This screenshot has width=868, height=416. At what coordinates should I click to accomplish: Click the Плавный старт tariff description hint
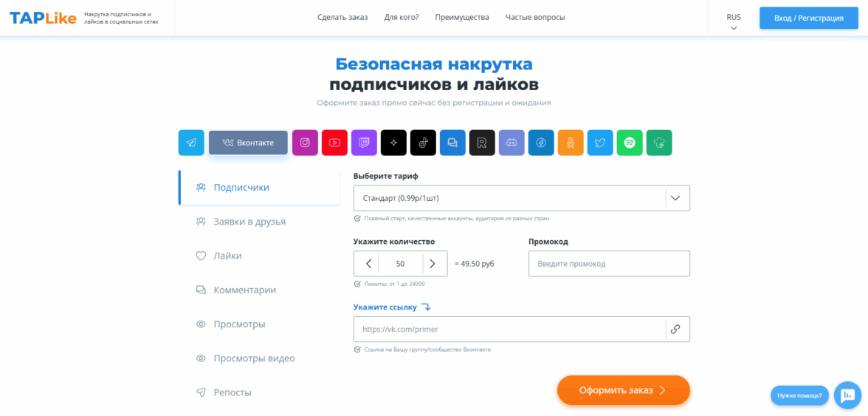click(457, 218)
